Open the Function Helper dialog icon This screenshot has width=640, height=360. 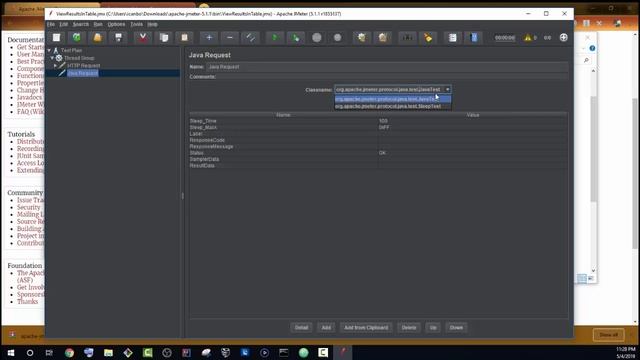[452, 38]
